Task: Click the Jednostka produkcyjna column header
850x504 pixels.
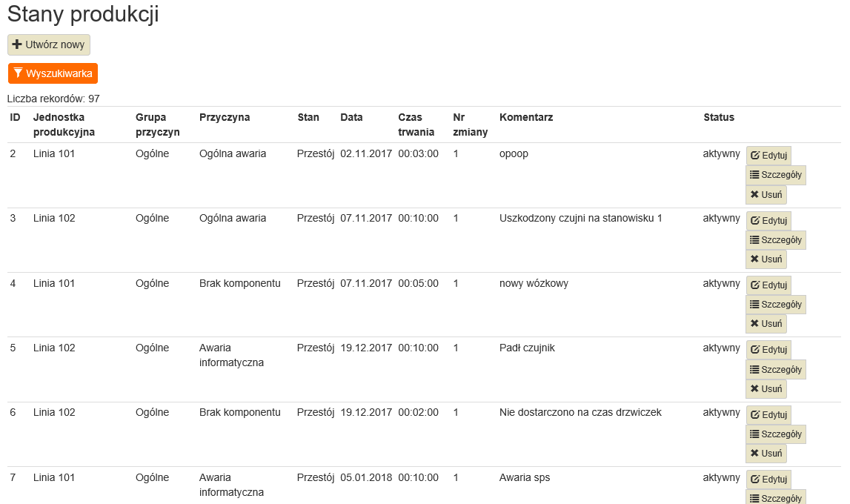Action: point(64,125)
